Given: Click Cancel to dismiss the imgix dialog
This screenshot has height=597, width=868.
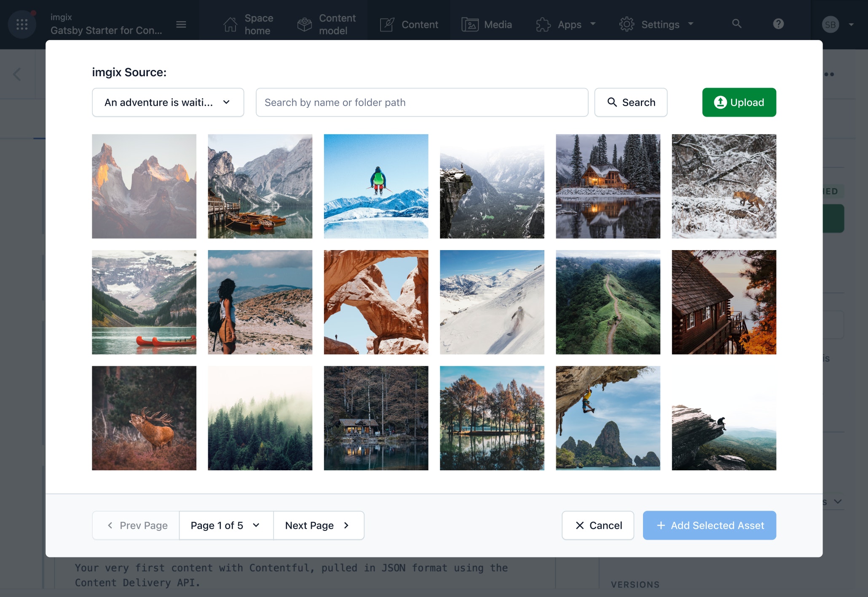Looking at the screenshot, I should (597, 525).
